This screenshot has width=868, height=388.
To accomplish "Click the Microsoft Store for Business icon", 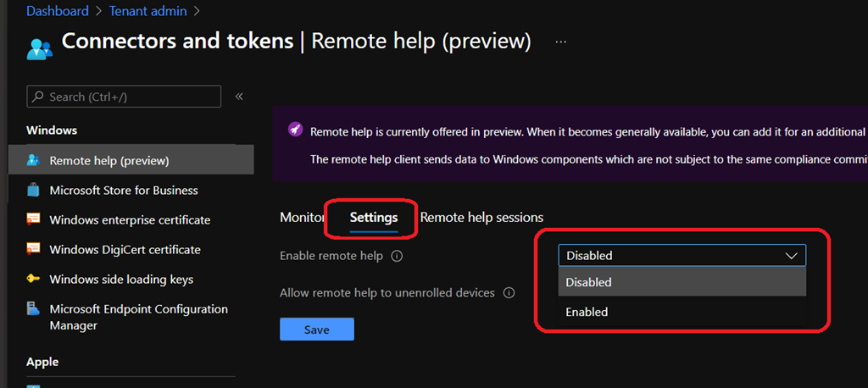I will (x=33, y=190).
